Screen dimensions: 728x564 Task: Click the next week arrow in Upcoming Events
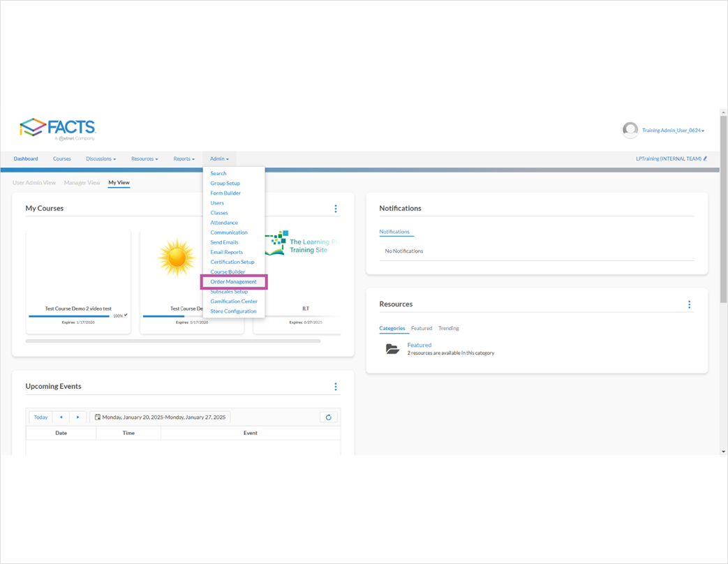pos(77,417)
